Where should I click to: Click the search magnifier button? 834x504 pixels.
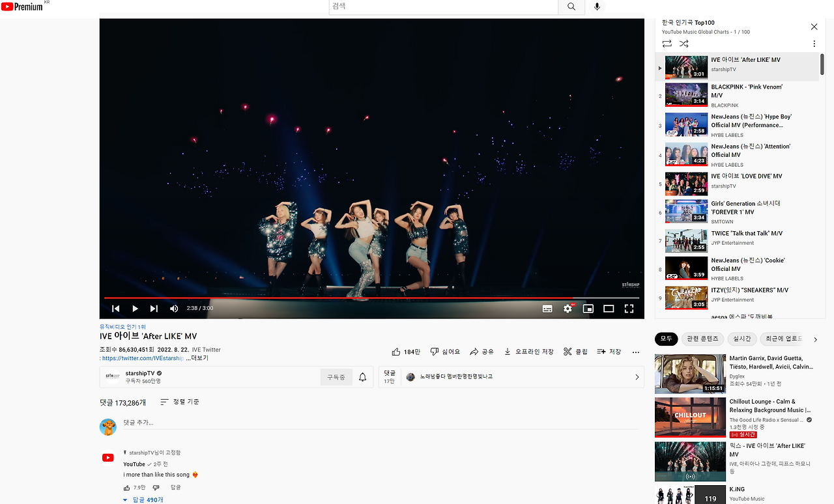click(571, 7)
